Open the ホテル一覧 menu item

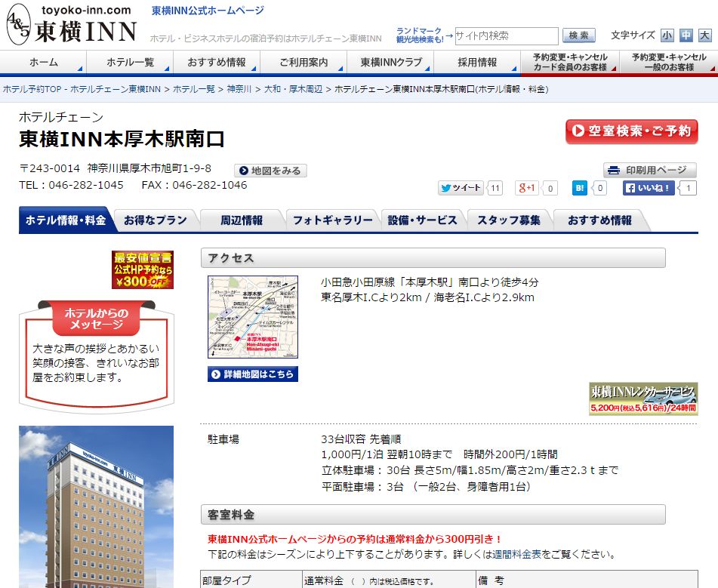pyautogui.click(x=130, y=63)
